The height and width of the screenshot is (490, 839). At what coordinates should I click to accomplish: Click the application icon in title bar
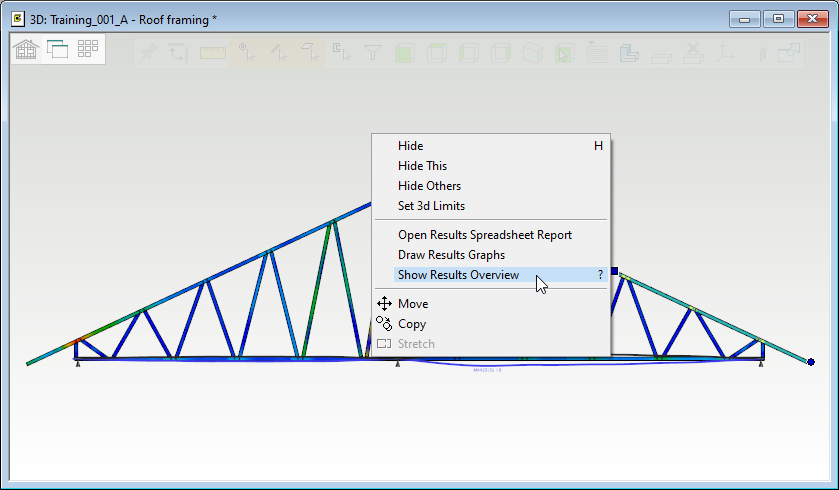click(18, 18)
